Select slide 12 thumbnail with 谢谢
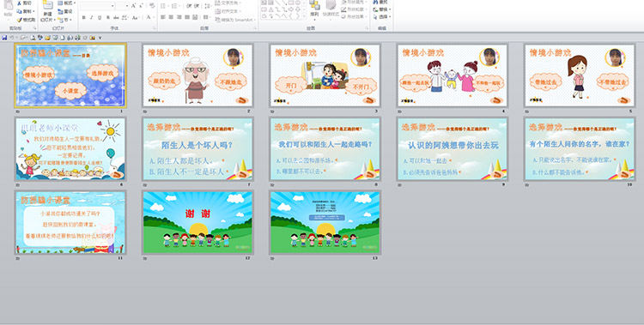The width and height of the screenshot is (644, 325). coord(197,222)
